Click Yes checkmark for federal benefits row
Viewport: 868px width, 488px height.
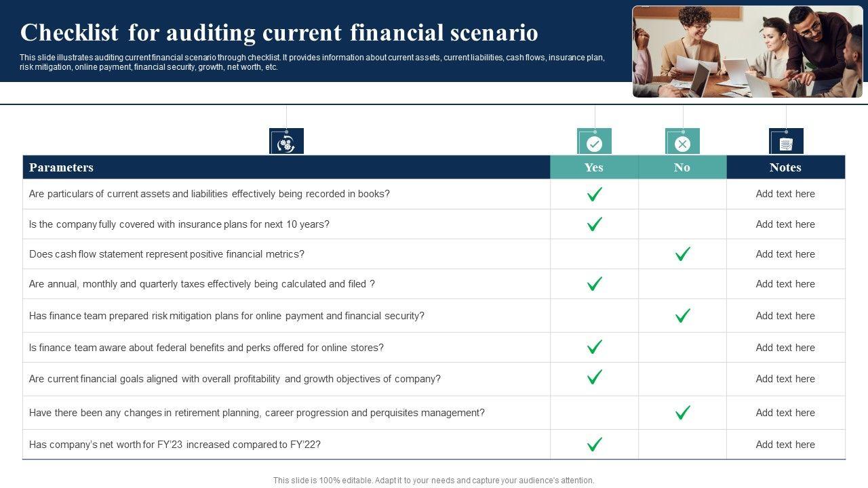[595, 348]
